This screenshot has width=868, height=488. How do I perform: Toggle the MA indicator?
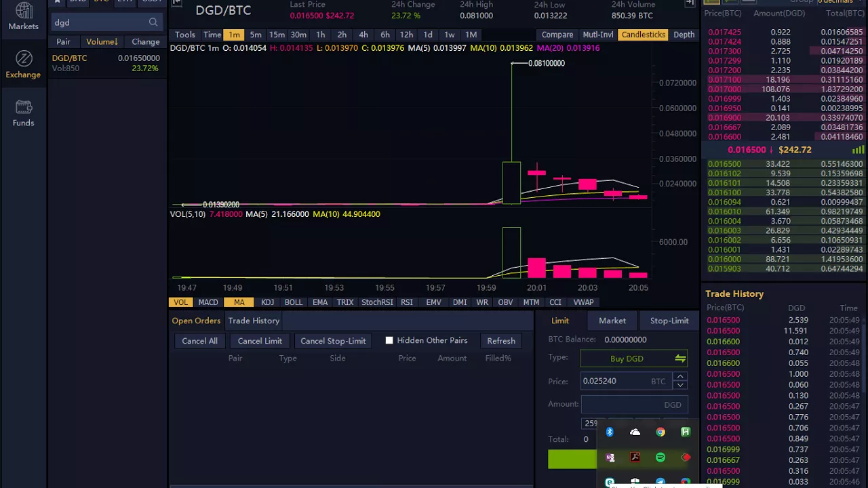(x=239, y=302)
